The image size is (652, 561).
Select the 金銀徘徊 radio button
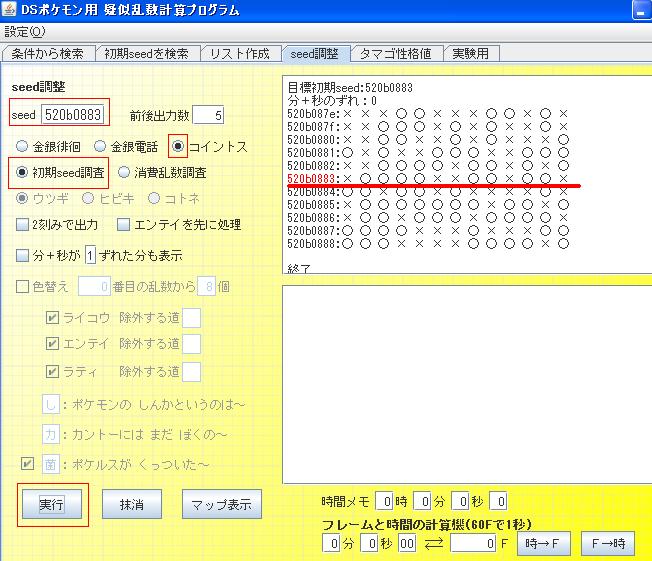pos(22,146)
